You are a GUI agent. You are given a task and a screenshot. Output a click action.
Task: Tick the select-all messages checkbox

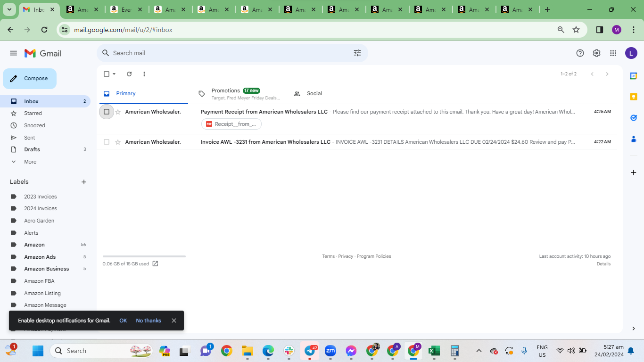click(107, 74)
